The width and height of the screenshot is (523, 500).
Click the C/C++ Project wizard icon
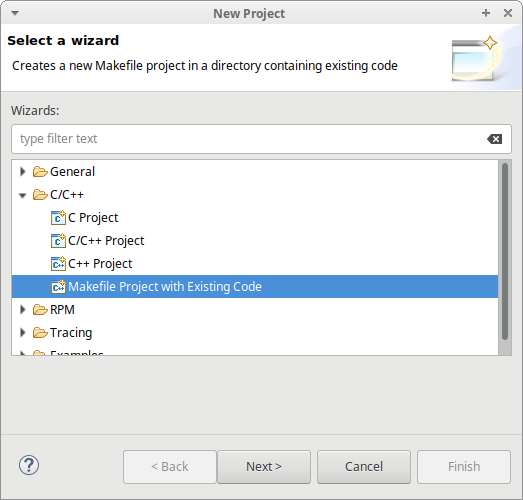coord(58,241)
